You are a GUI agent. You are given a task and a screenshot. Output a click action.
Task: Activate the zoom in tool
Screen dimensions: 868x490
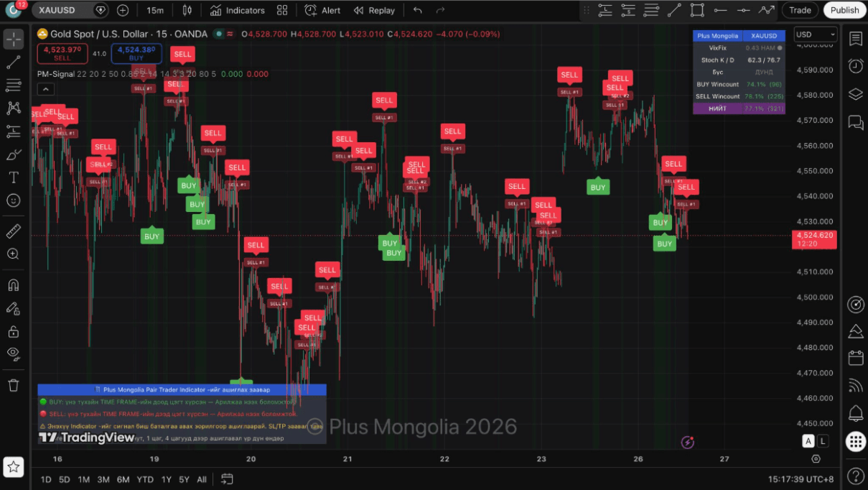(13, 254)
